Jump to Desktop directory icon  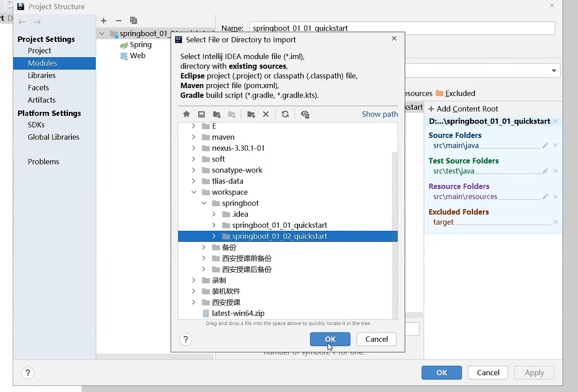click(x=201, y=114)
